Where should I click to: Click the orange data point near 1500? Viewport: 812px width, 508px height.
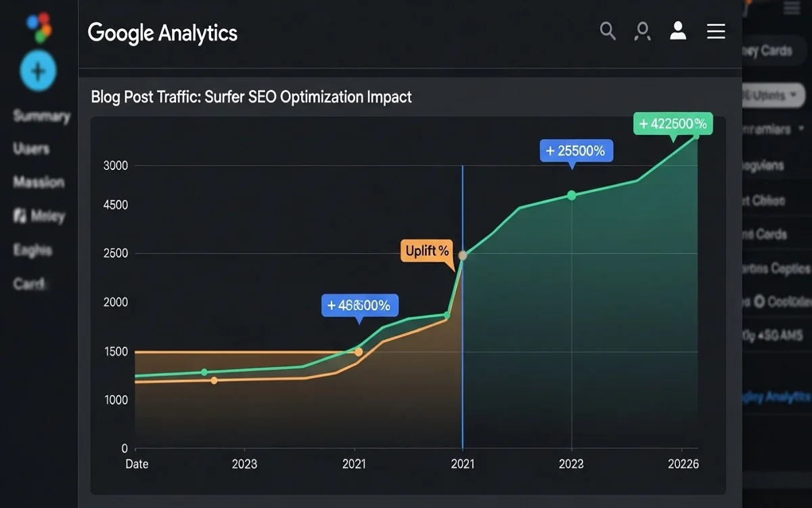point(359,352)
